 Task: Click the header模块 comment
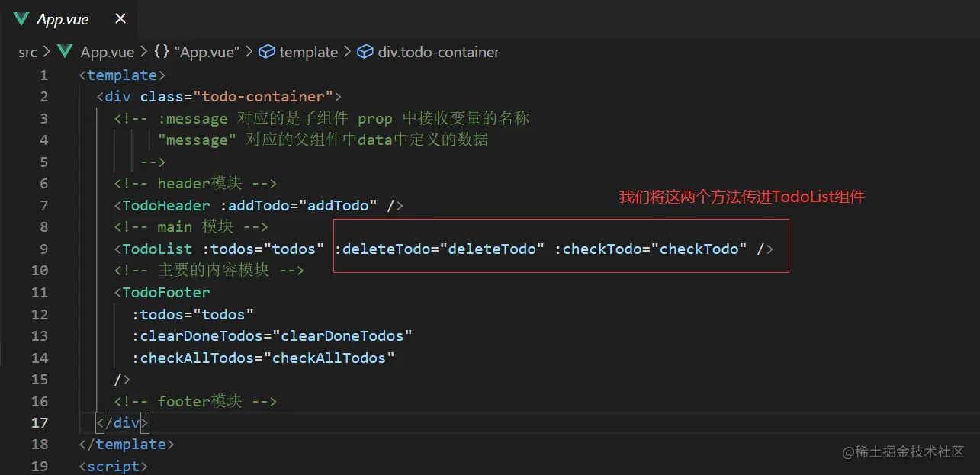coord(195,183)
